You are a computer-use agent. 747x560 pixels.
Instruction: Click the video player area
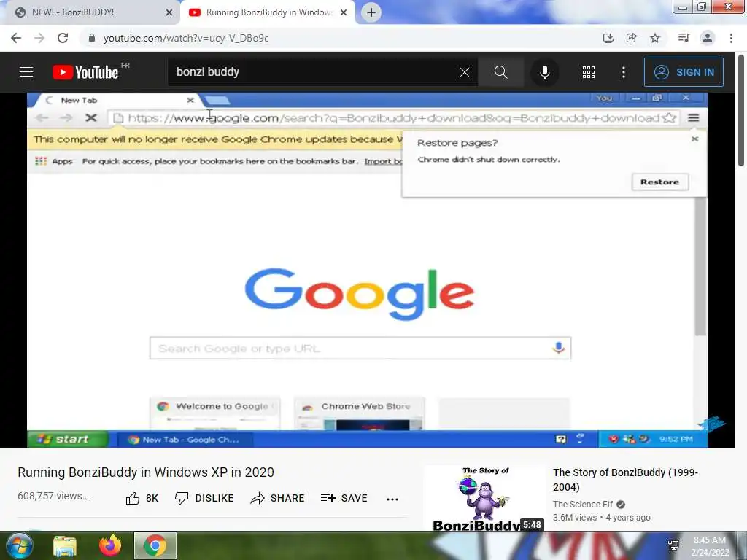[x=368, y=270]
